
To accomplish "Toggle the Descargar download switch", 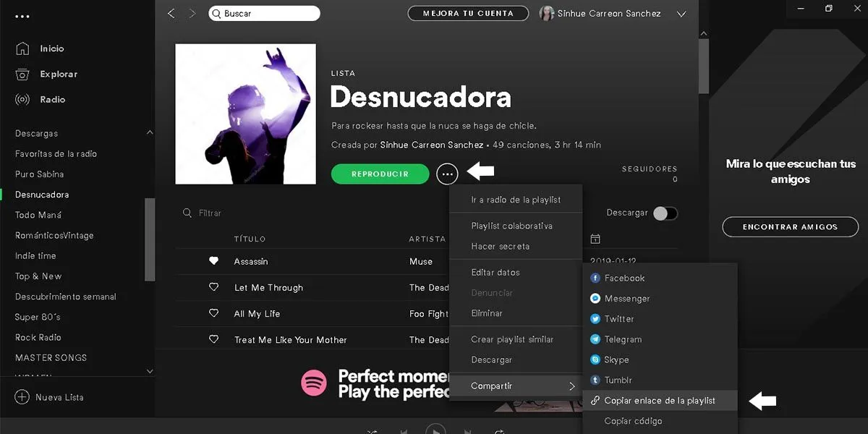I will (x=665, y=213).
